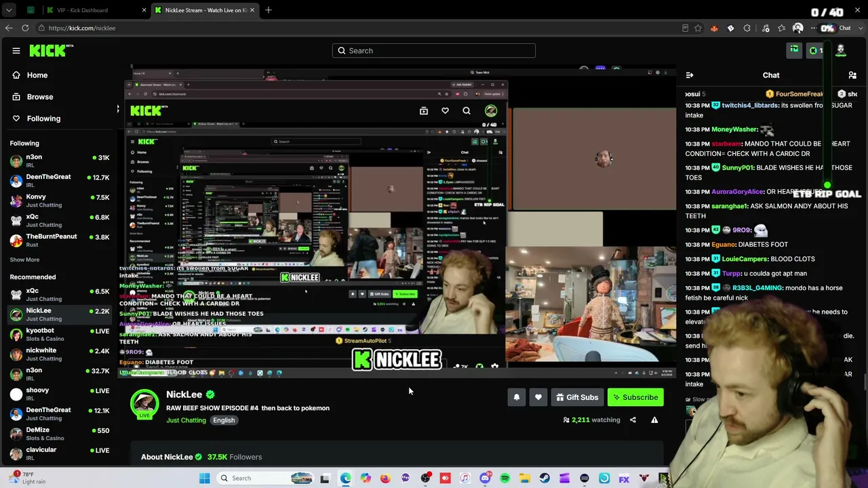Open user account avatar menu

[841, 50]
